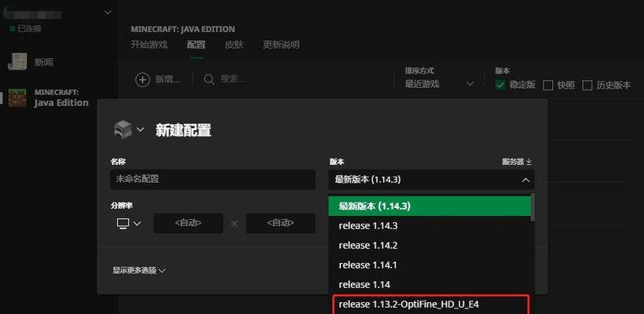The width and height of the screenshot is (644, 314).
Task: Select release 1.14.1 in version list
Action: pyautogui.click(x=430, y=265)
